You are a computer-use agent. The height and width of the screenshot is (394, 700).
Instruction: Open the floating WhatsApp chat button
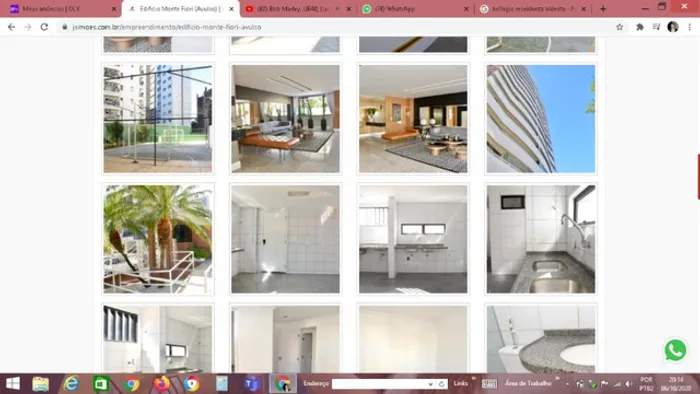click(675, 350)
